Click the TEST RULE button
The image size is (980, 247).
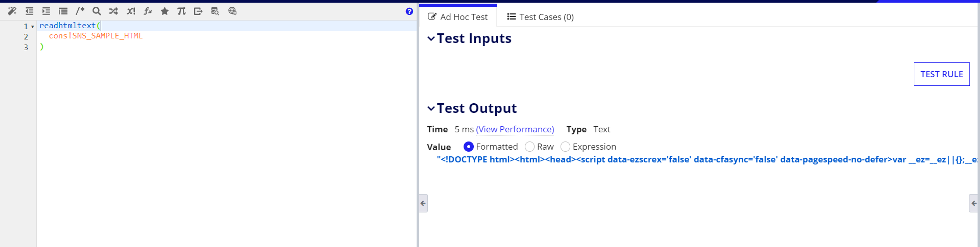tap(941, 74)
